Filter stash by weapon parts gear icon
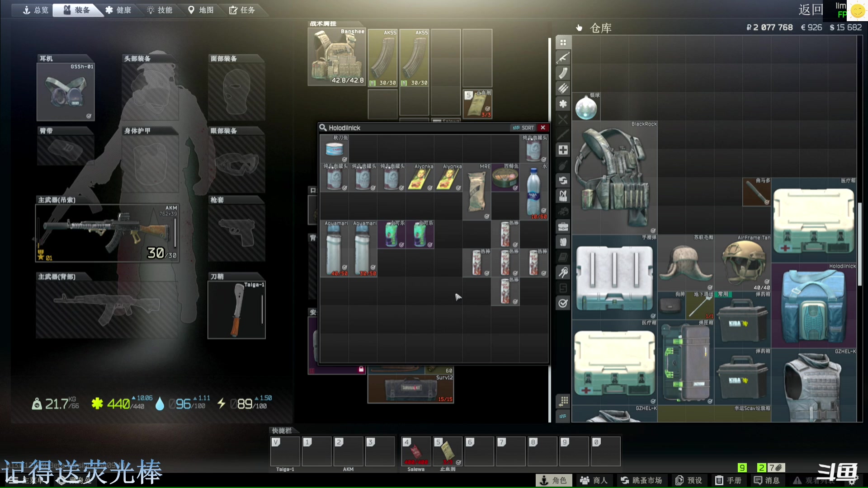868x488 pixels. click(563, 104)
